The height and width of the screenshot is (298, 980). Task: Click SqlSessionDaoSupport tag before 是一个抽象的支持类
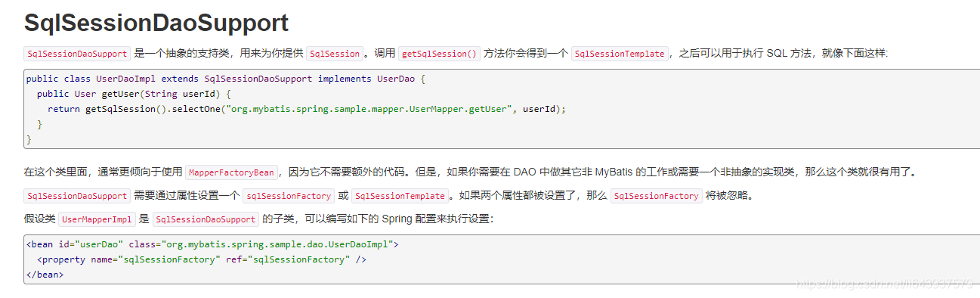(77, 54)
